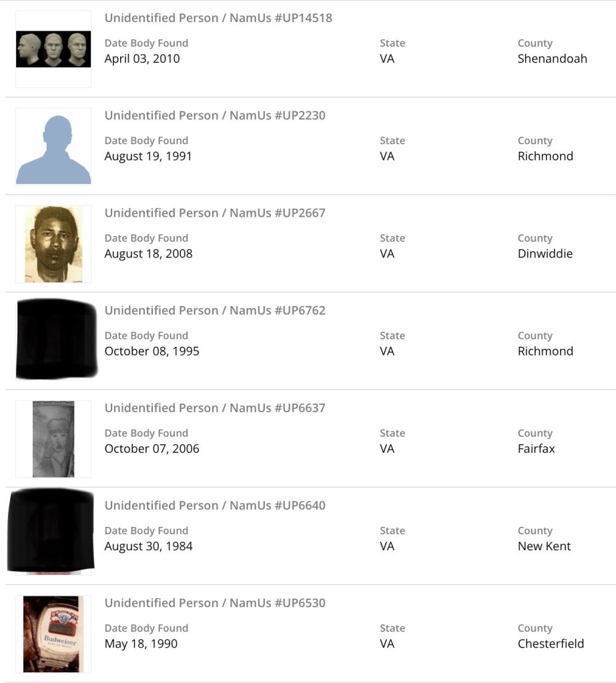Open the NamUs #UP2230 case title
This screenshot has width=616, height=683.
click(x=215, y=115)
